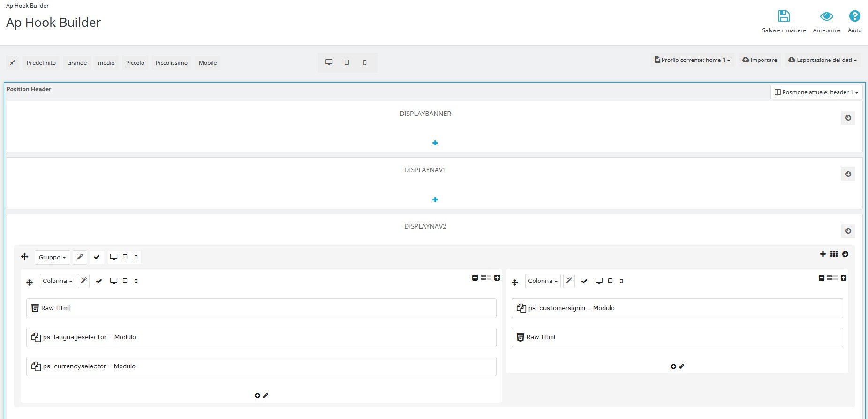The width and height of the screenshot is (868, 419).
Task: Open the Gruppo dropdown
Action: (52, 257)
